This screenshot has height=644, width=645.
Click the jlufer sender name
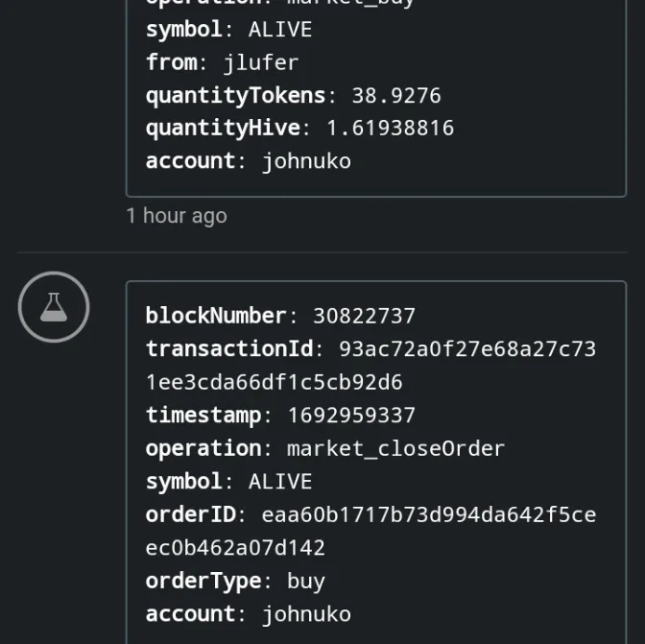click(261, 62)
